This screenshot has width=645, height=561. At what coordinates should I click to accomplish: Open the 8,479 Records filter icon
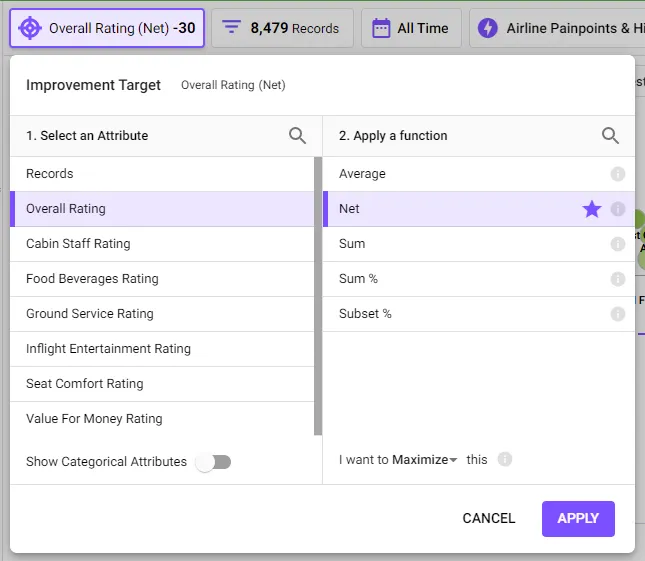click(231, 27)
